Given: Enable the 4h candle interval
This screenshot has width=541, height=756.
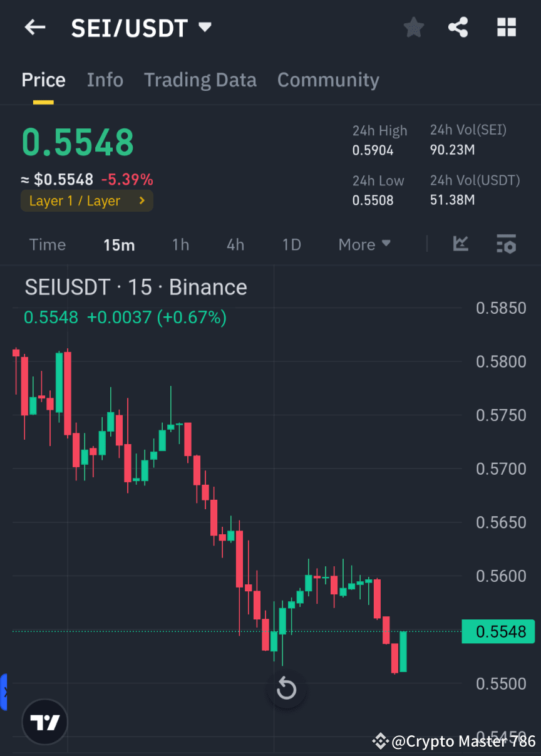Looking at the screenshot, I should pos(235,244).
